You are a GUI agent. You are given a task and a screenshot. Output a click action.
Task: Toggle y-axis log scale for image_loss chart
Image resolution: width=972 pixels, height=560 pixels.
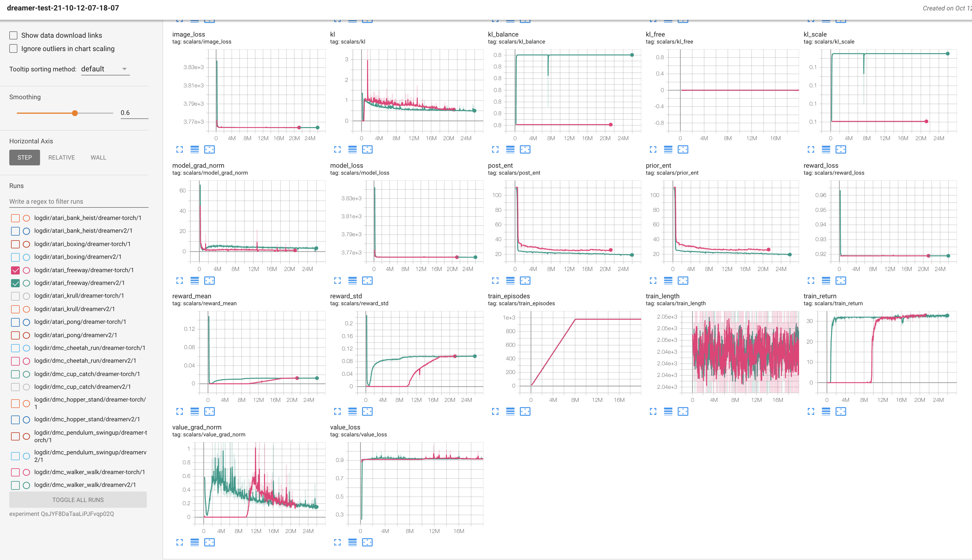195,149
